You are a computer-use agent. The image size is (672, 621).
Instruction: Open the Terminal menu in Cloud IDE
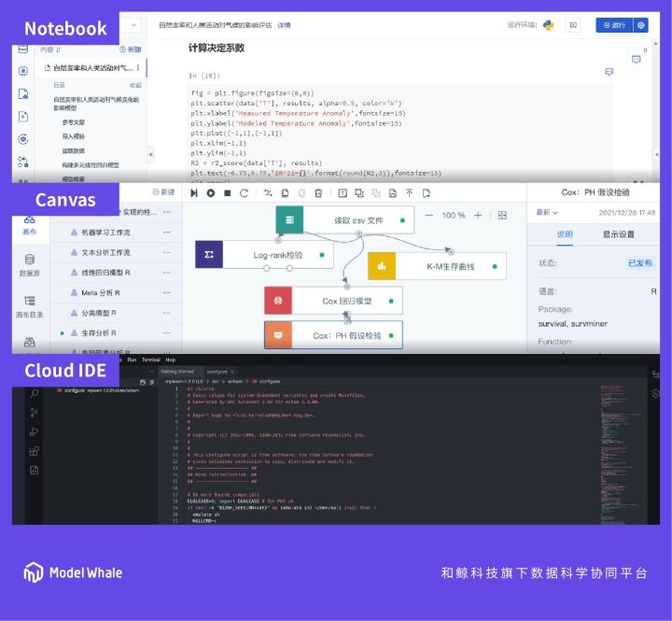(151, 360)
